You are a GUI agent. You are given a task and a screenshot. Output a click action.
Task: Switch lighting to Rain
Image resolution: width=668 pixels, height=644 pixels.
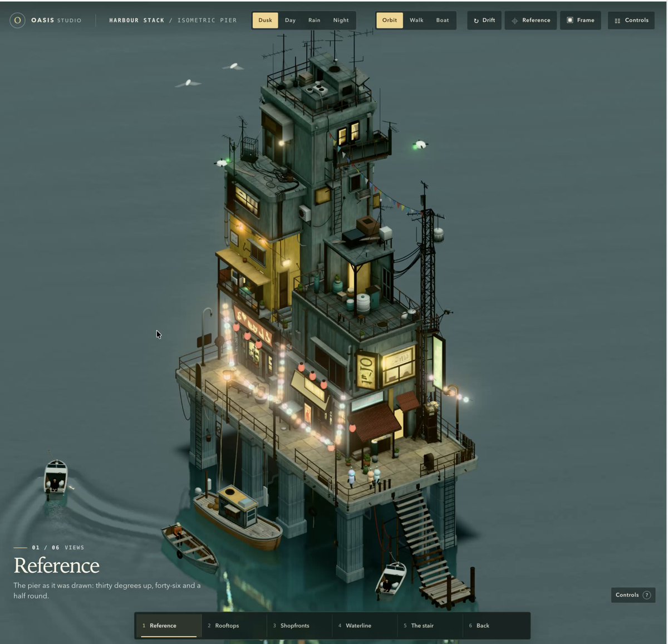(x=314, y=20)
